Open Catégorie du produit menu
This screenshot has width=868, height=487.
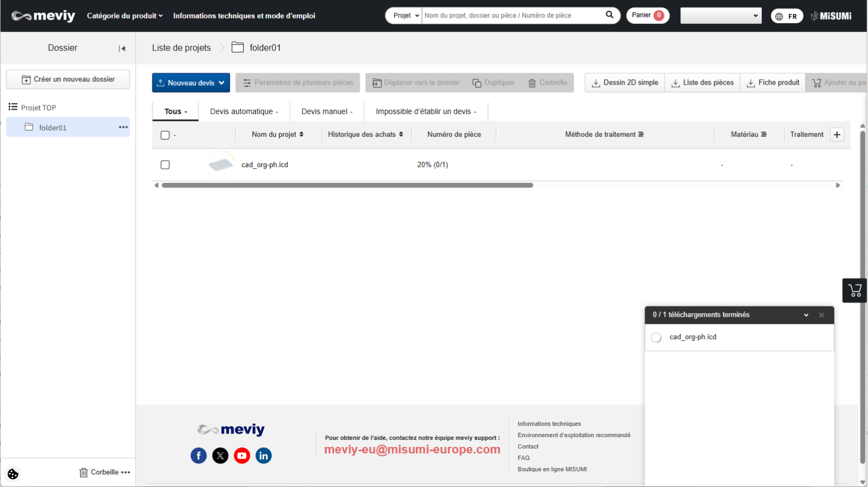(125, 16)
